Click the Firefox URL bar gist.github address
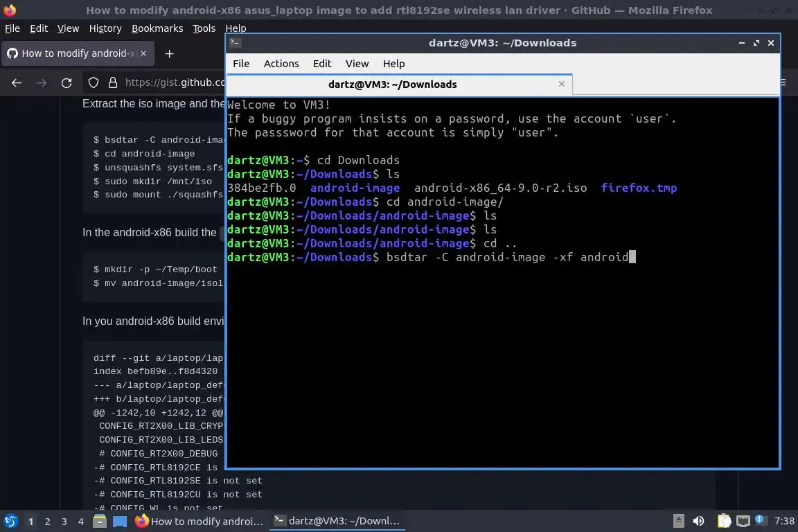Image resolution: width=798 pixels, height=532 pixels. click(175, 82)
